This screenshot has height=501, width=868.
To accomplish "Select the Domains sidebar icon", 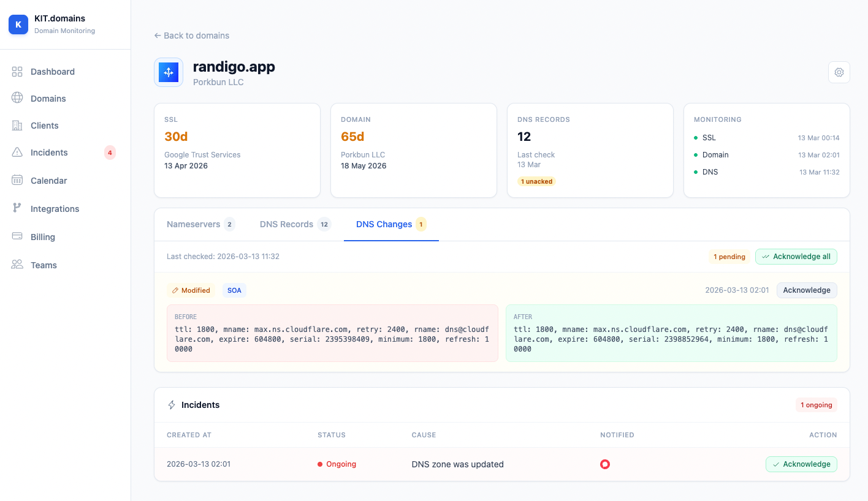I will tap(17, 98).
